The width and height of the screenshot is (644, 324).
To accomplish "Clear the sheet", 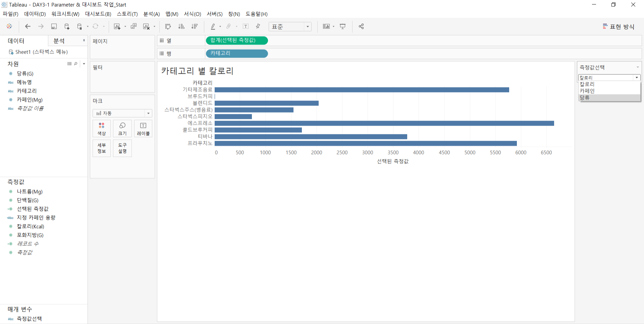I will (146, 26).
